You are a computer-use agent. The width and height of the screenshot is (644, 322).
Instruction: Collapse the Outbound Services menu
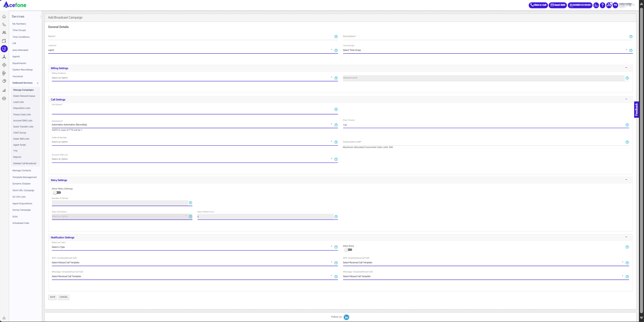[38, 83]
